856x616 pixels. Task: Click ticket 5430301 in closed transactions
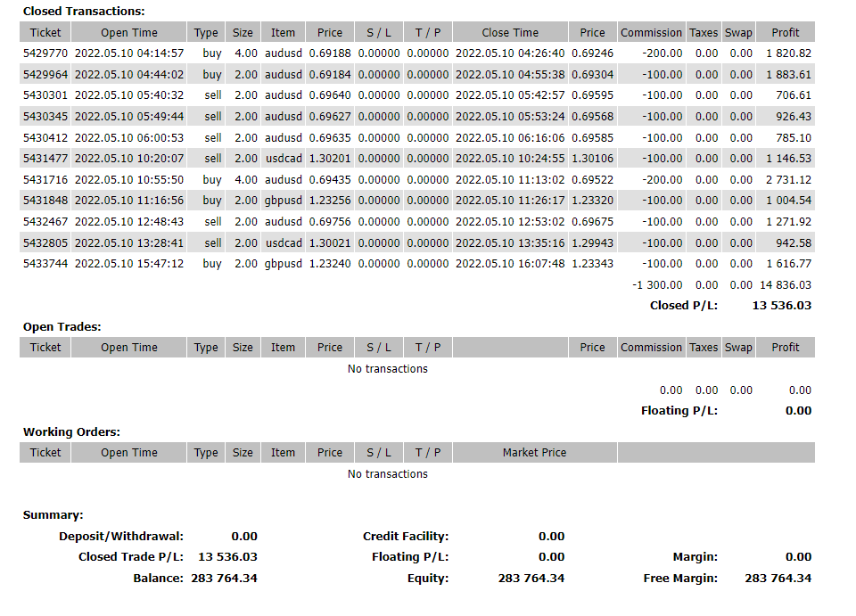coord(45,94)
